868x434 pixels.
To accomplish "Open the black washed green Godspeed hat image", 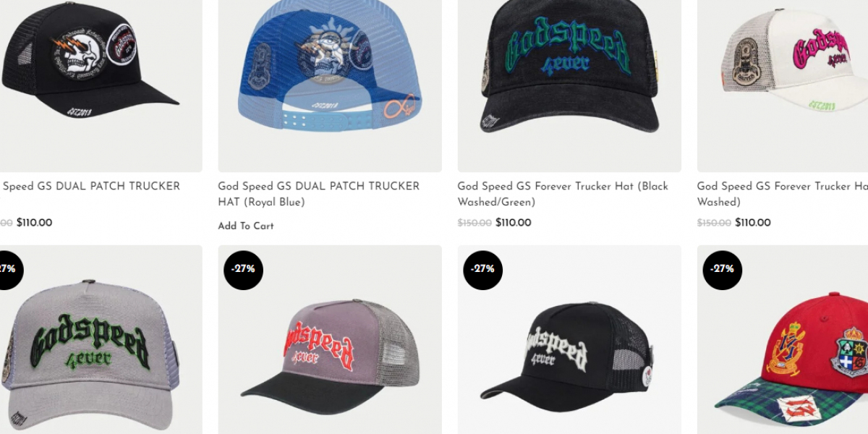I will [569, 86].
